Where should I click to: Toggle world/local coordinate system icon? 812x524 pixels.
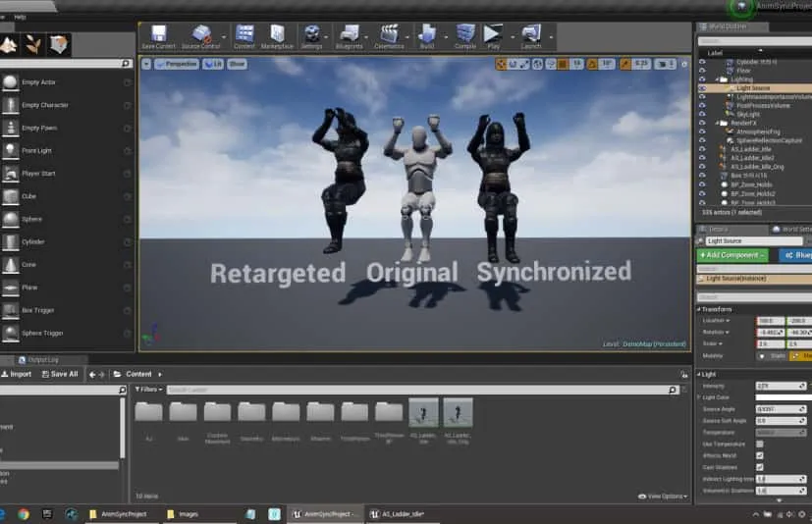click(x=538, y=64)
